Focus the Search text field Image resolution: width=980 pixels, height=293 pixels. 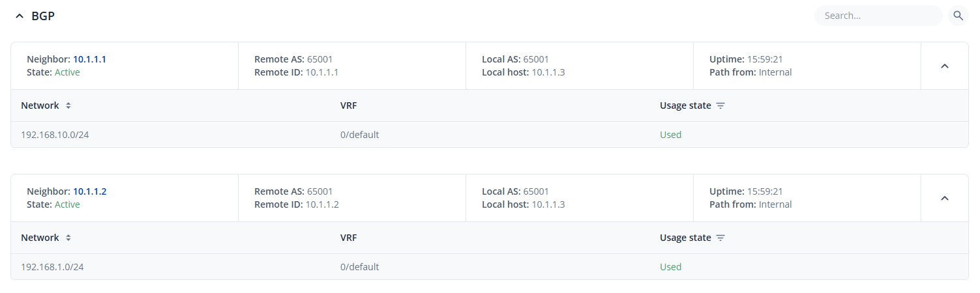(877, 16)
